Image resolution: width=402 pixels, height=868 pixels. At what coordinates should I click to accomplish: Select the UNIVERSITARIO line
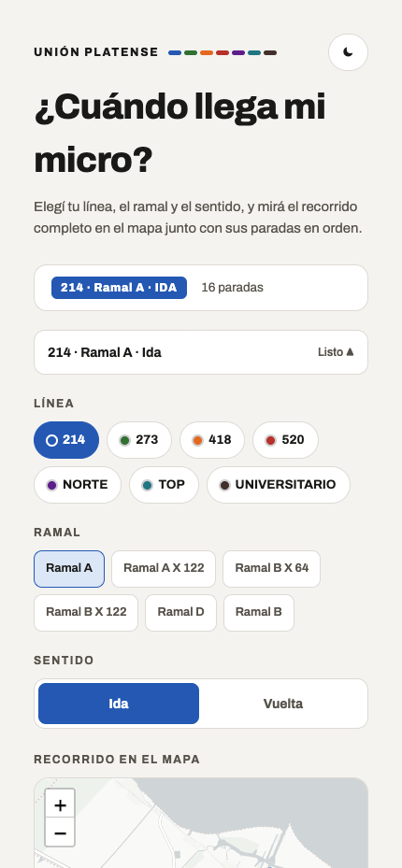point(279,485)
